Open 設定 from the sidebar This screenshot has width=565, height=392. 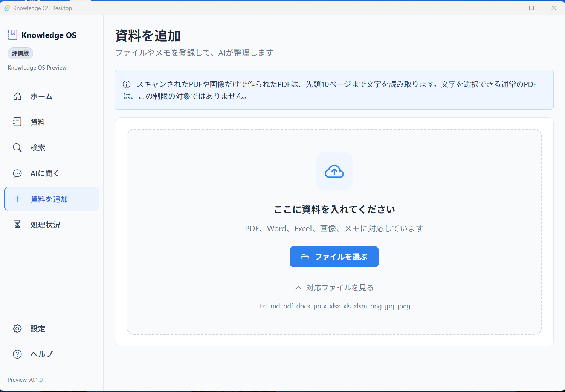tap(52, 328)
